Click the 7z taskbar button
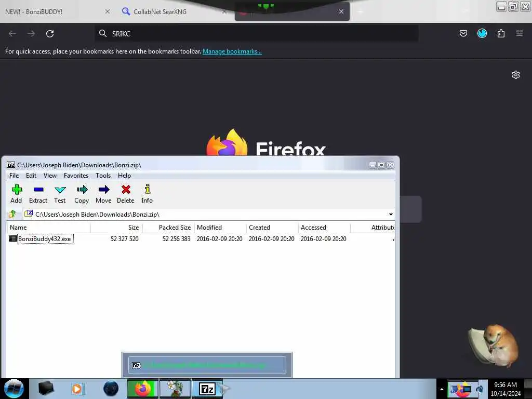This screenshot has width=532, height=399. [x=207, y=389]
